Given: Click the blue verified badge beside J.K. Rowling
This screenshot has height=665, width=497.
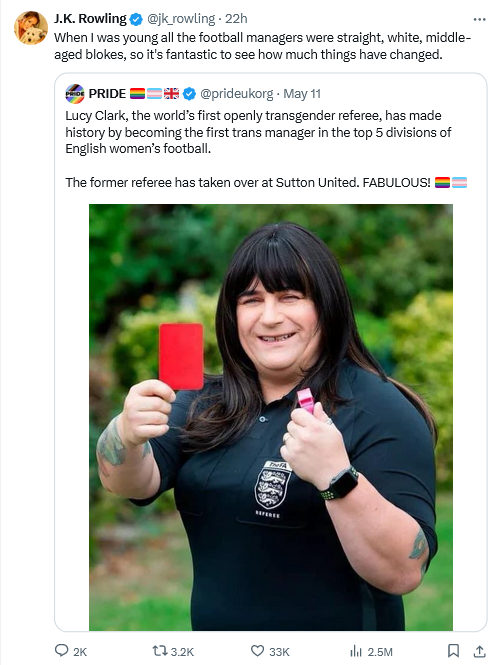Looking at the screenshot, I should coord(136,19).
